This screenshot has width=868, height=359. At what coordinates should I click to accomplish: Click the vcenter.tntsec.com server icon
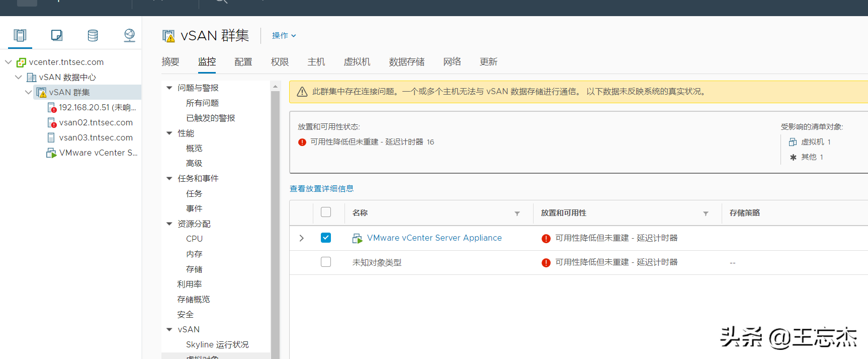[x=21, y=62]
